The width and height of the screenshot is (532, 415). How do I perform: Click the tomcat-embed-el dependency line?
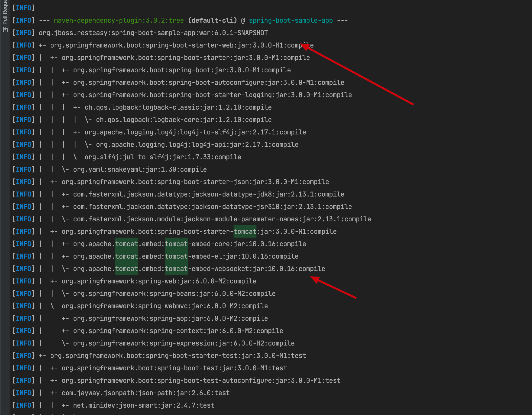pos(185,256)
